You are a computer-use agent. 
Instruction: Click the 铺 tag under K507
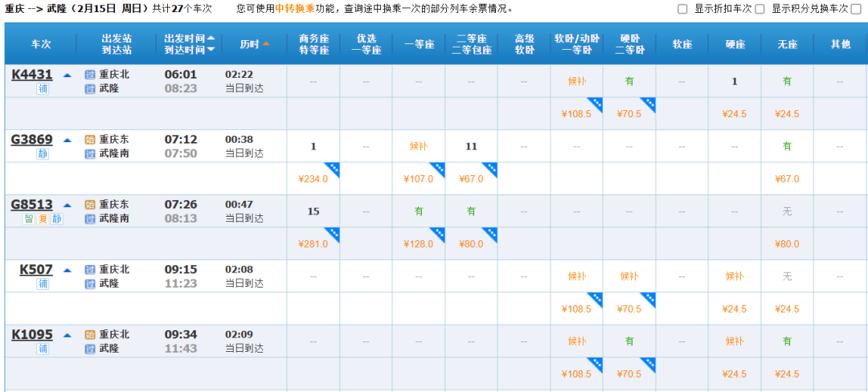click(x=43, y=284)
